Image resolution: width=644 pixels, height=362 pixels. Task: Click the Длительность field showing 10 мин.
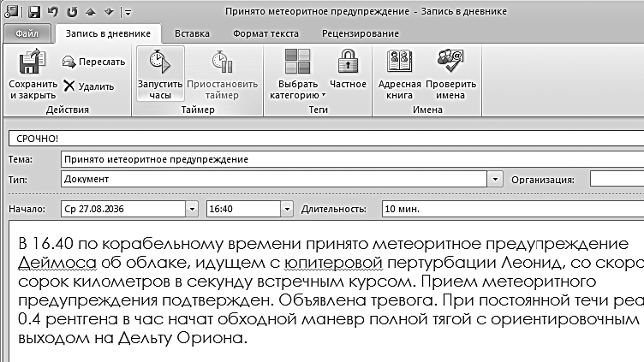(x=513, y=209)
